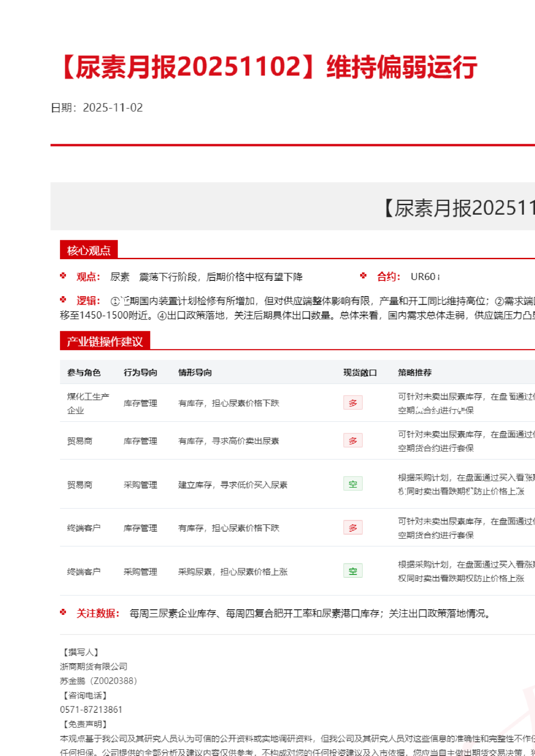Image resolution: width=535 pixels, height=756 pixels.
Task: Click 有库存,担心尿素价格下跌 in 终端客户 row
Action: tap(229, 528)
